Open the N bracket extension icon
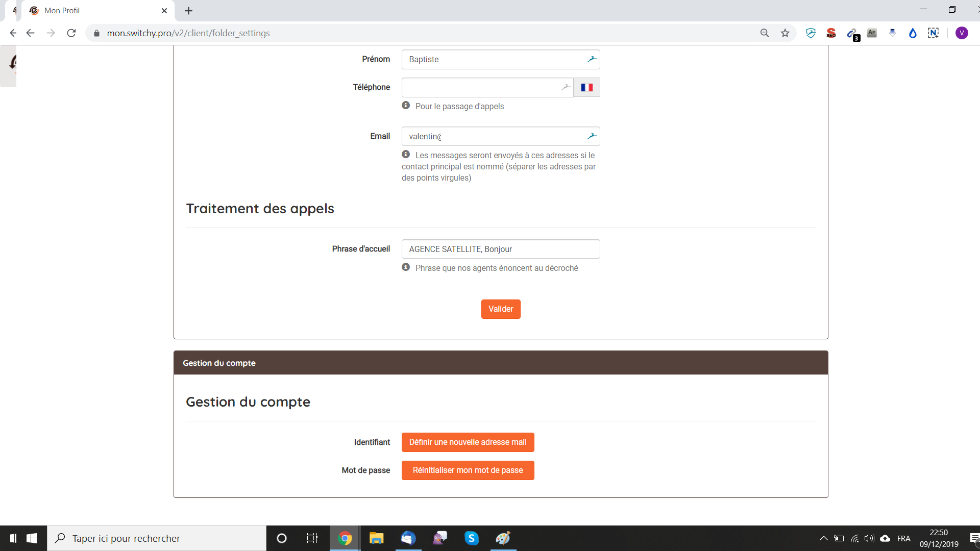This screenshot has width=980, height=551. click(x=933, y=33)
